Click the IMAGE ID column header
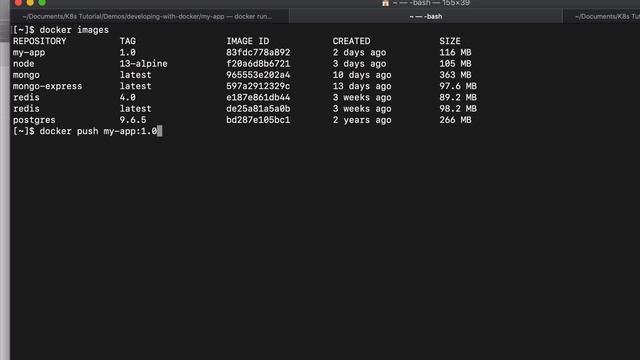 point(248,41)
